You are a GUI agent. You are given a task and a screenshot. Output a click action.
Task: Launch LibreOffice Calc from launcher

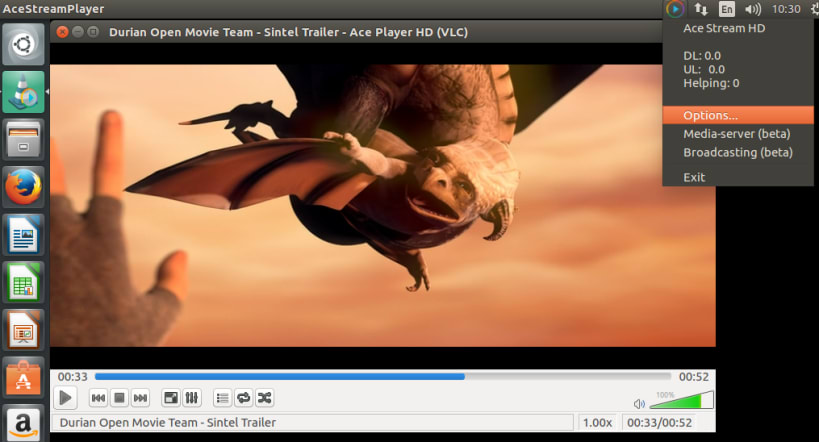[24, 283]
